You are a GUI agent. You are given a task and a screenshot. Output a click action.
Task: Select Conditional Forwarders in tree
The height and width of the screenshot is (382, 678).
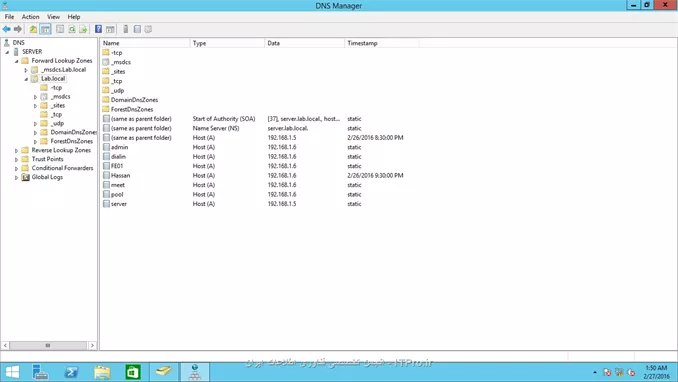click(x=62, y=168)
